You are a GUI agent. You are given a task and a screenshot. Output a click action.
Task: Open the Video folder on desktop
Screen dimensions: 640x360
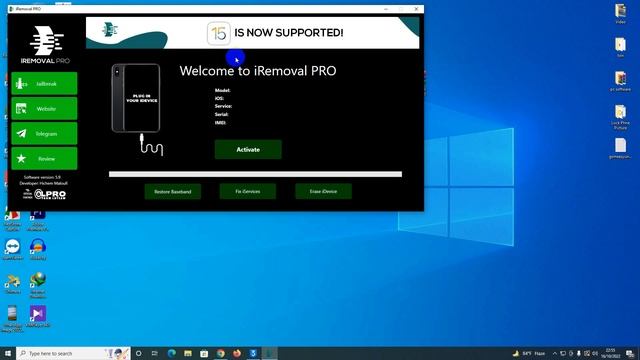tap(620, 13)
